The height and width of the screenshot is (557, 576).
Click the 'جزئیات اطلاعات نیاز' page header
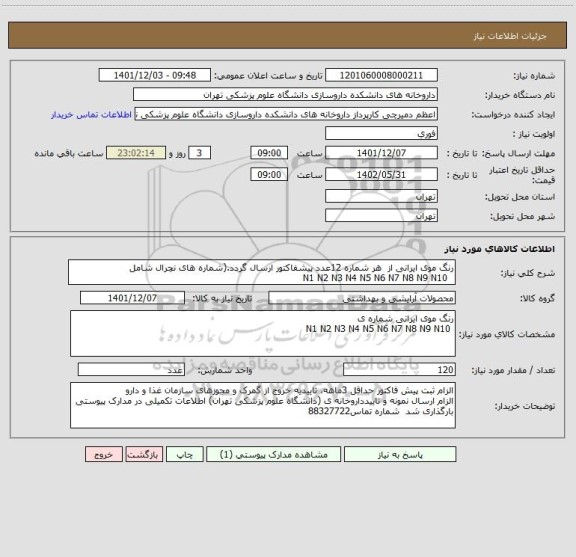(510, 36)
